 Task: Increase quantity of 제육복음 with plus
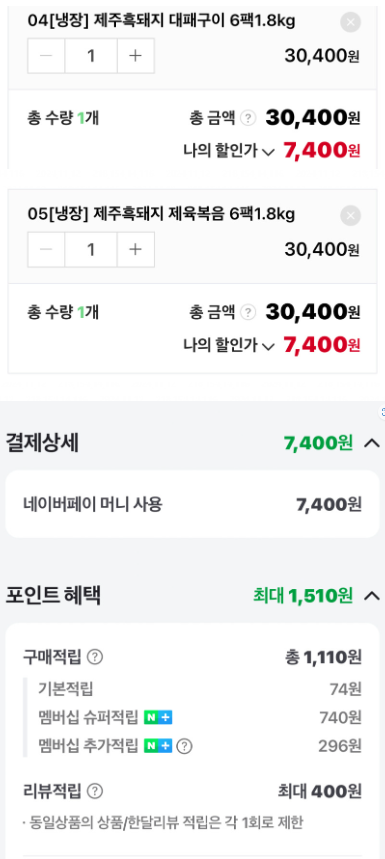click(x=135, y=249)
